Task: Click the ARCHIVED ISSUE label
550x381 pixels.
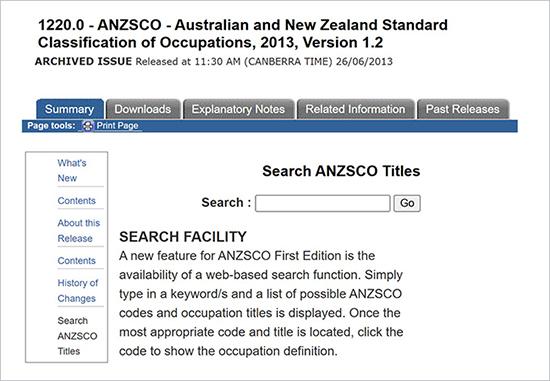Action: click(83, 61)
